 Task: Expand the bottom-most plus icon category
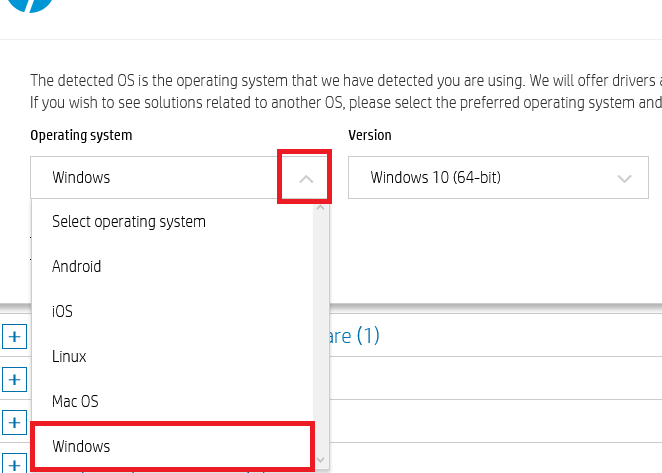[x=14, y=463]
